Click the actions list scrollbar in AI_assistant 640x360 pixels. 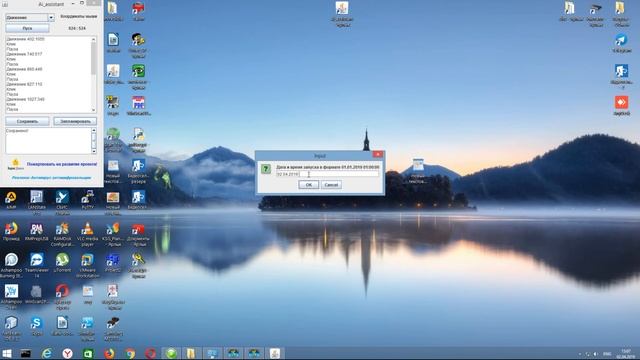pos(94,74)
